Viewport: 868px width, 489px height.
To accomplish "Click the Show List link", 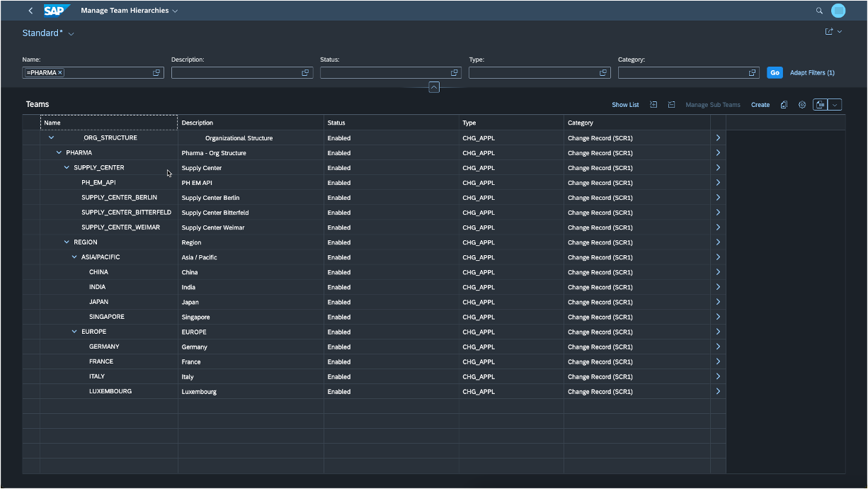I will 625,105.
